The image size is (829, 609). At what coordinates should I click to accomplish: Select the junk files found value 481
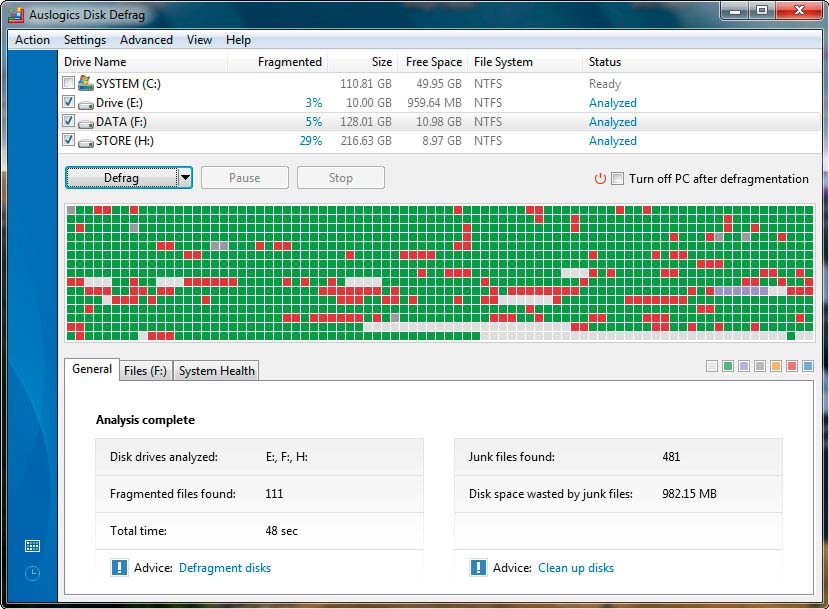click(671, 457)
